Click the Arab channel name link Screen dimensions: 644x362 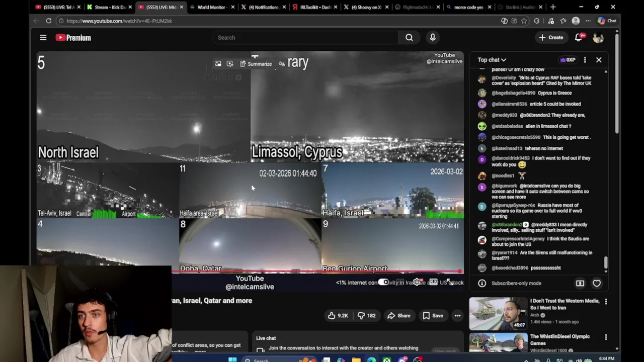[534, 315]
